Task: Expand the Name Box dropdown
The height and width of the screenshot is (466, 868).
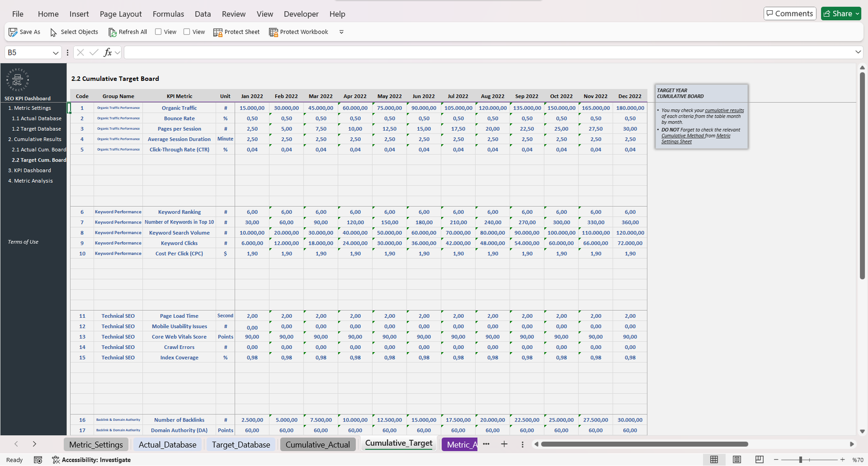Action: 55,53
